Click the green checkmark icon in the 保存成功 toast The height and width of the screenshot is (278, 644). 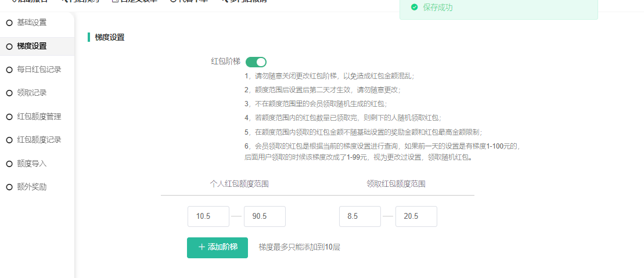click(x=414, y=8)
